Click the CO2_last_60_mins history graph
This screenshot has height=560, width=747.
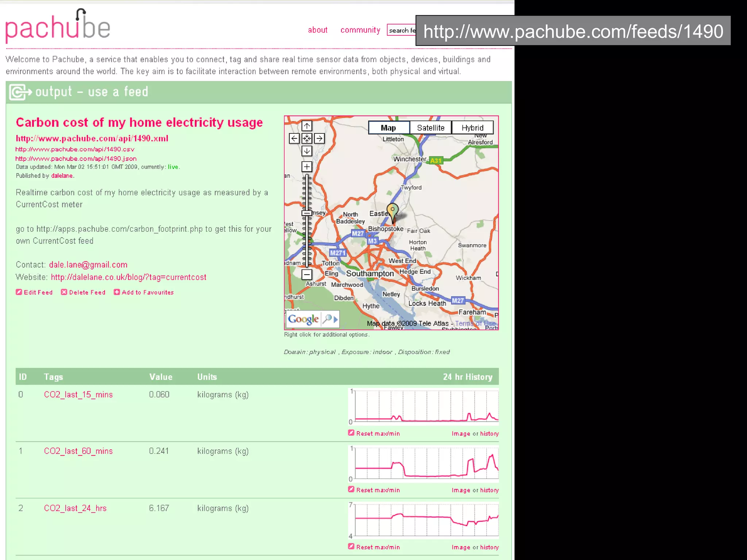pyautogui.click(x=424, y=464)
